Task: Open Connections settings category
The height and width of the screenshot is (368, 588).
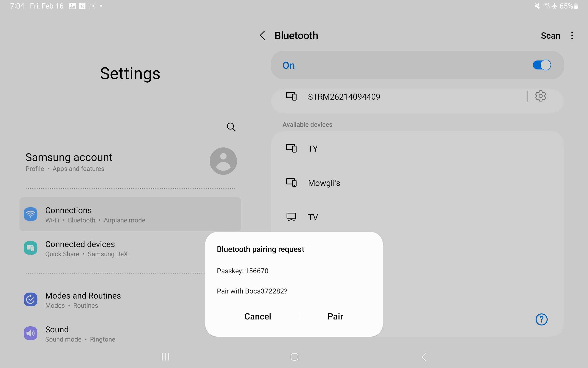Action: pos(130,214)
